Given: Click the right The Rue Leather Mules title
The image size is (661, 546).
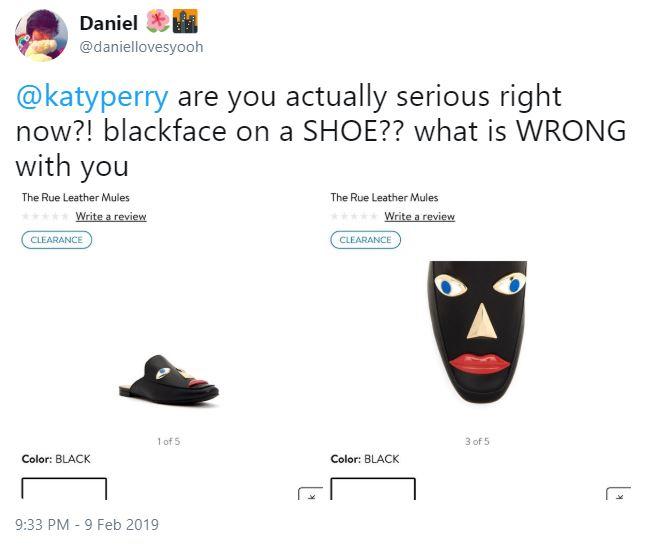Looking at the screenshot, I should coord(385,198).
